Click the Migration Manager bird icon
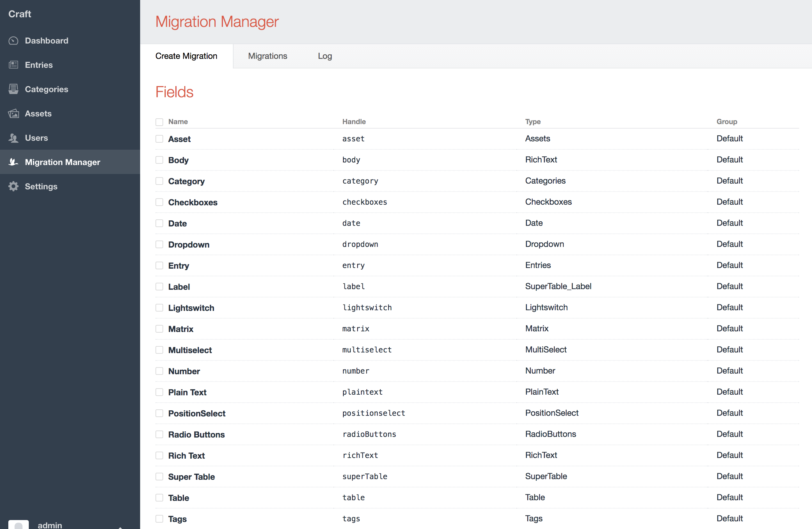The image size is (812, 529). tap(13, 162)
